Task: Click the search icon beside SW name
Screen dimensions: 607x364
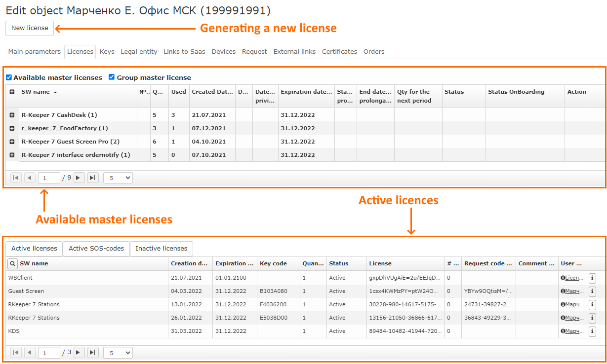Action: click(x=13, y=263)
